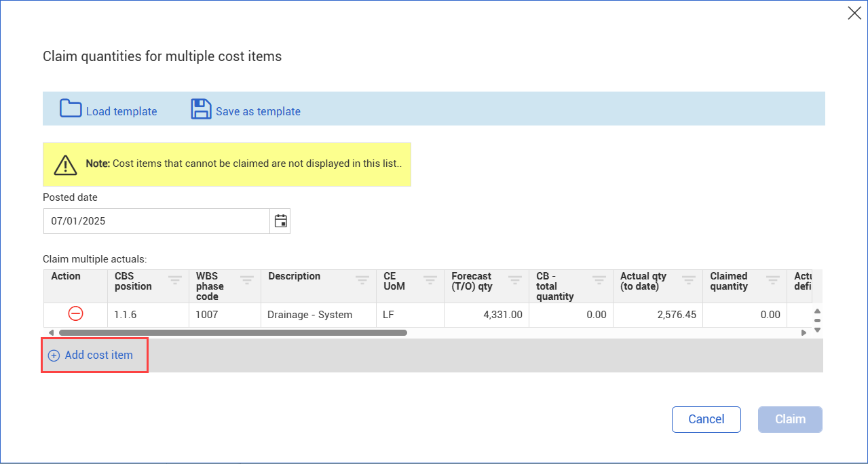868x464 pixels.
Task: Open the Forecast (T/O) qty column filter
Action: 515,279
